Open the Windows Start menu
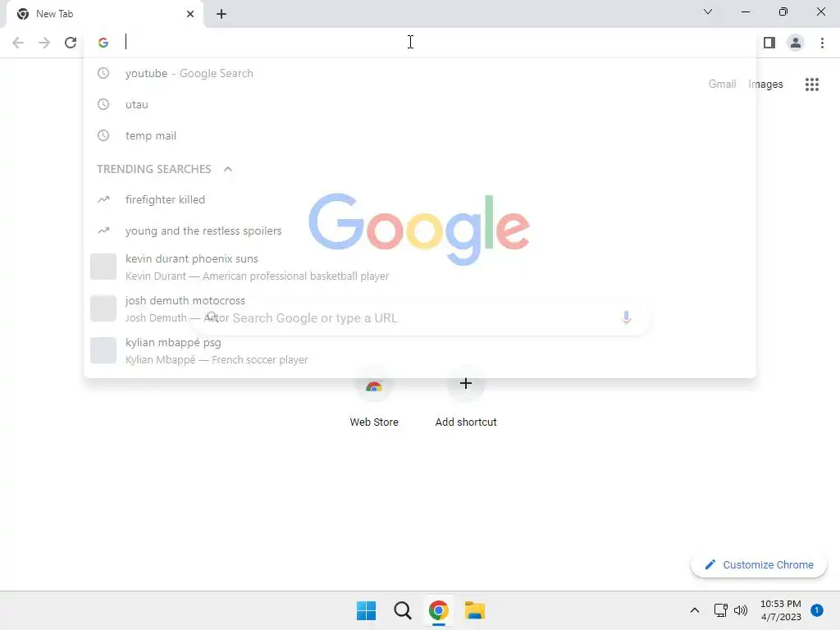840x630 pixels. point(367,610)
